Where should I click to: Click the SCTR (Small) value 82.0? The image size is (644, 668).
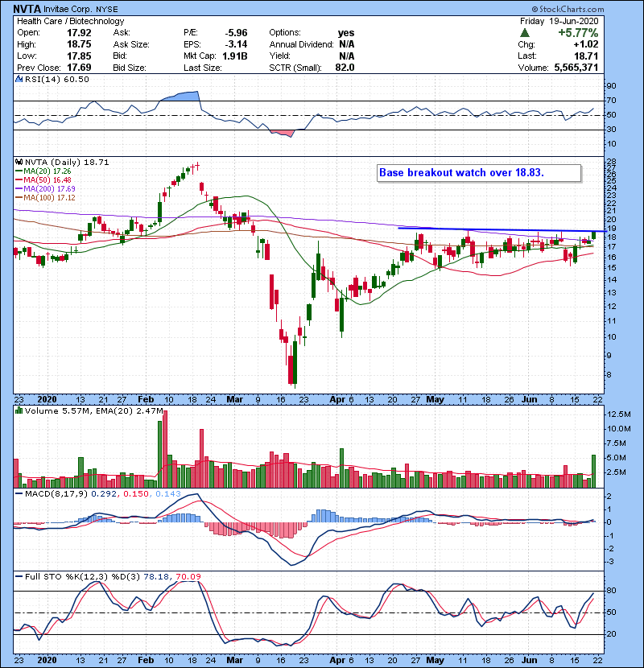point(345,68)
